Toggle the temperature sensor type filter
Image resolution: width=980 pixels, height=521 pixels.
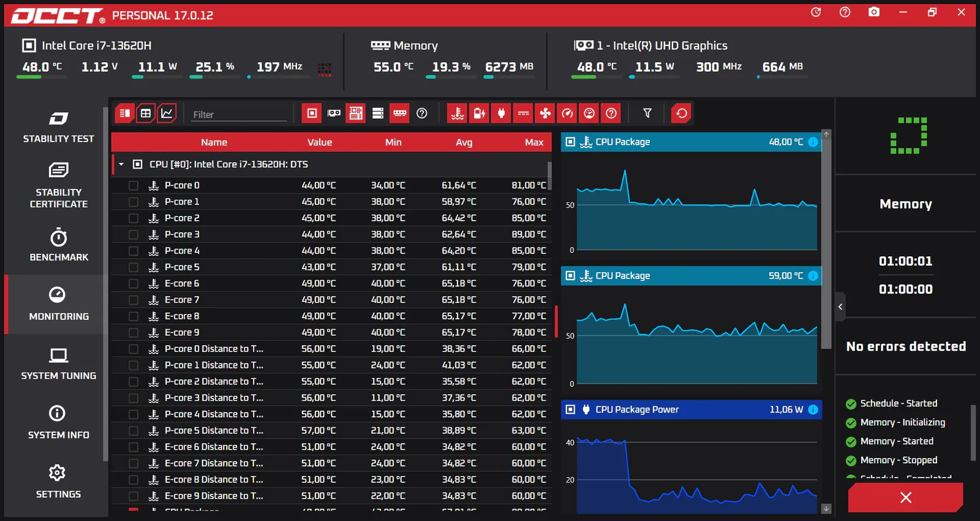click(457, 113)
